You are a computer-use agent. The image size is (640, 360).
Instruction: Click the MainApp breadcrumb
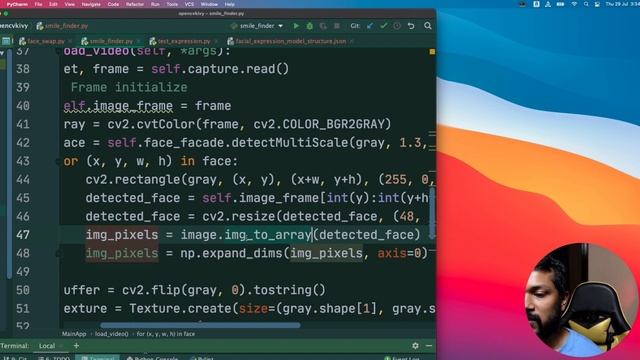(x=74, y=334)
